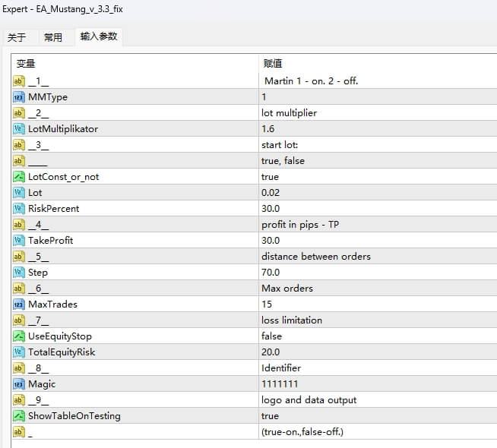
Task: Switch to the 常用 tab
Action: 53,38
